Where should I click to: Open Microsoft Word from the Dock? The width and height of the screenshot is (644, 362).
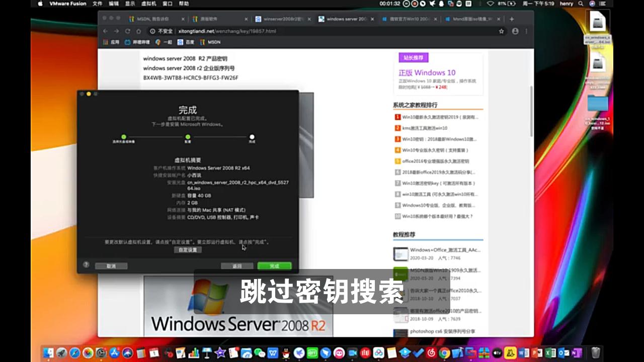click(x=524, y=353)
